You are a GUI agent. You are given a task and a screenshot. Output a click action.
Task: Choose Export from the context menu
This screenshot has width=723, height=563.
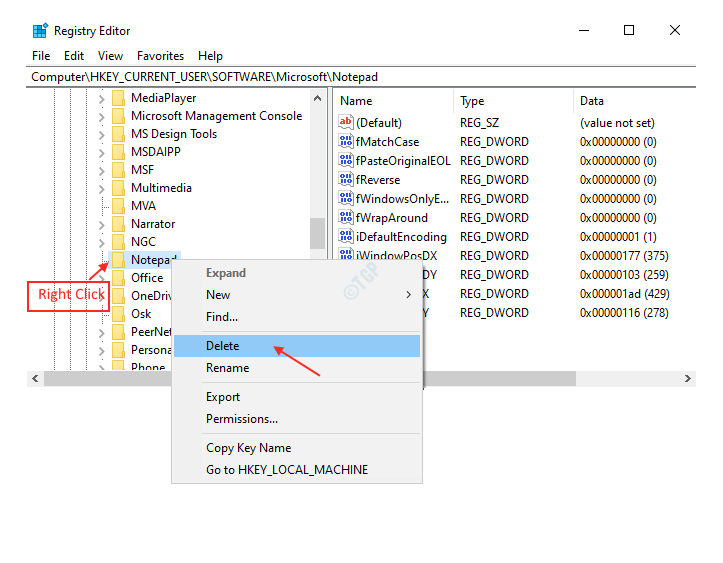pyautogui.click(x=297, y=397)
